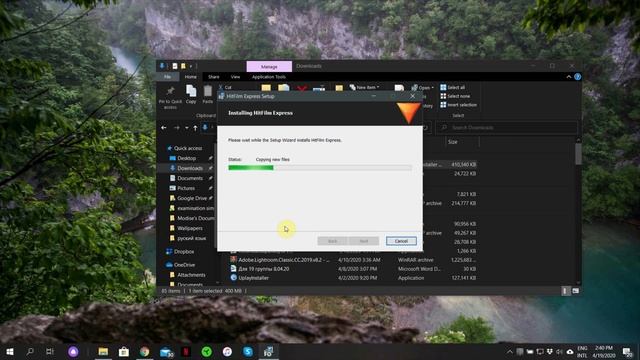Switch to the Home ribbon tab
Viewport: 640px width, 360px height.
191,77
